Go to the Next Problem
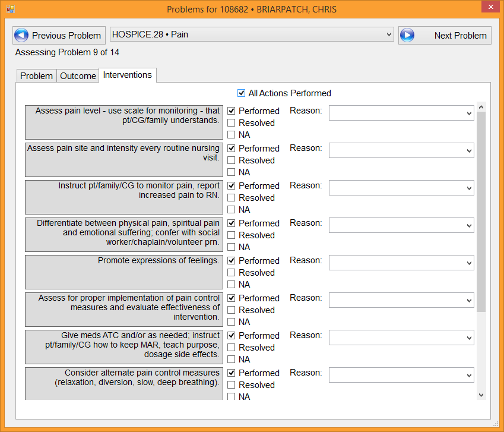504x432 pixels. (445, 35)
